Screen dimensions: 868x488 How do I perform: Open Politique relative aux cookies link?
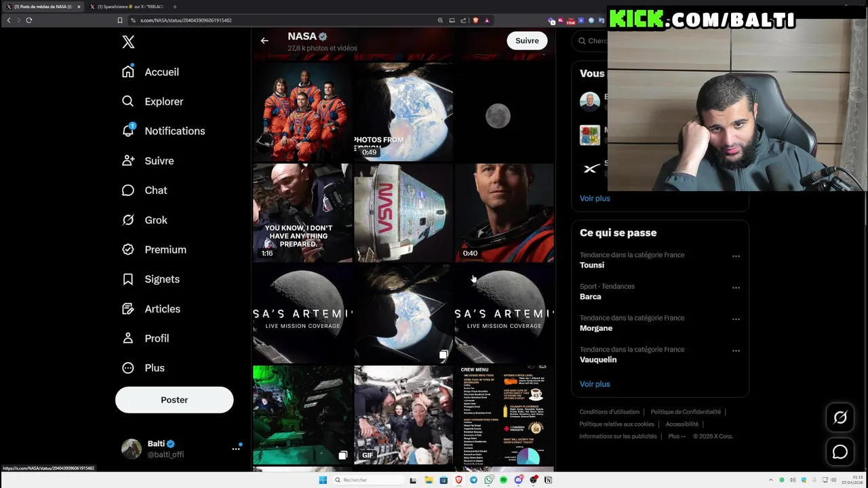(x=616, y=424)
